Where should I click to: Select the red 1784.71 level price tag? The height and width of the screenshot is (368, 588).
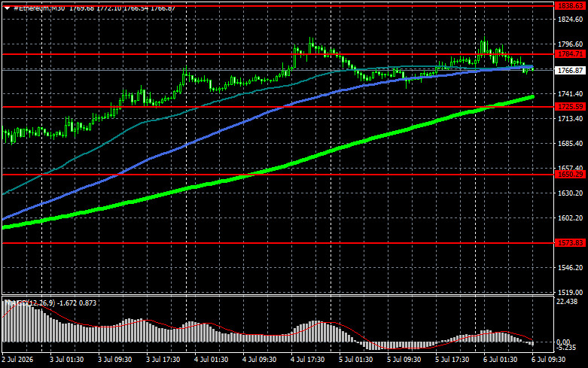click(570, 54)
